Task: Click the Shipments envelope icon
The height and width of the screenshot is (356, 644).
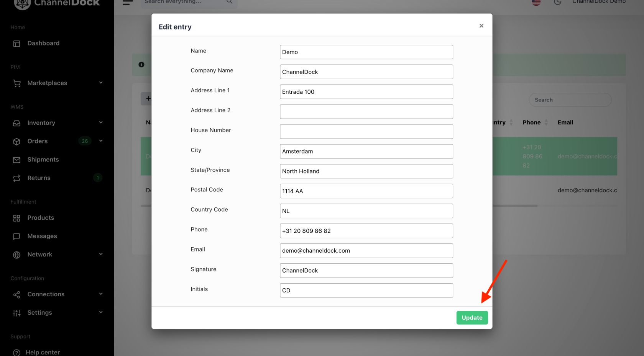Action: click(16, 160)
